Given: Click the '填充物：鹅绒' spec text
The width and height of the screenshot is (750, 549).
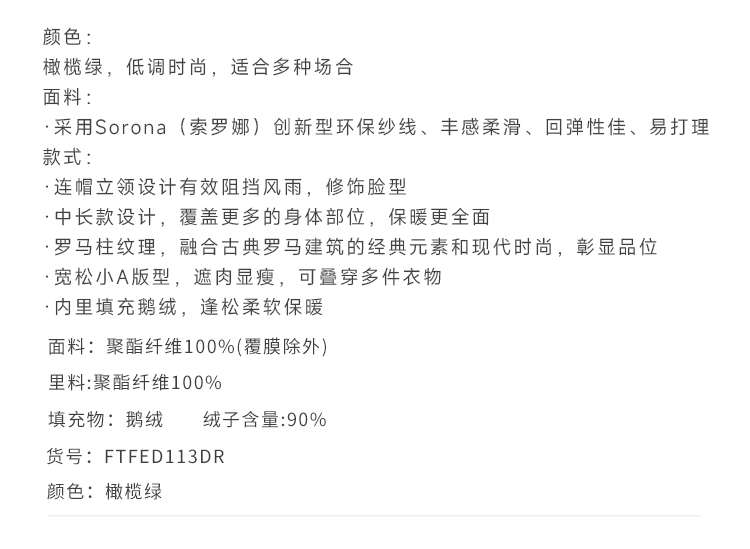Looking at the screenshot, I should (x=105, y=419).
